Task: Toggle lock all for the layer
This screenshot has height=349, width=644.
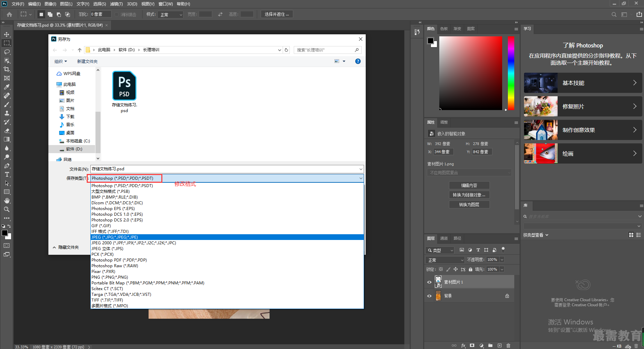Action: (471, 269)
